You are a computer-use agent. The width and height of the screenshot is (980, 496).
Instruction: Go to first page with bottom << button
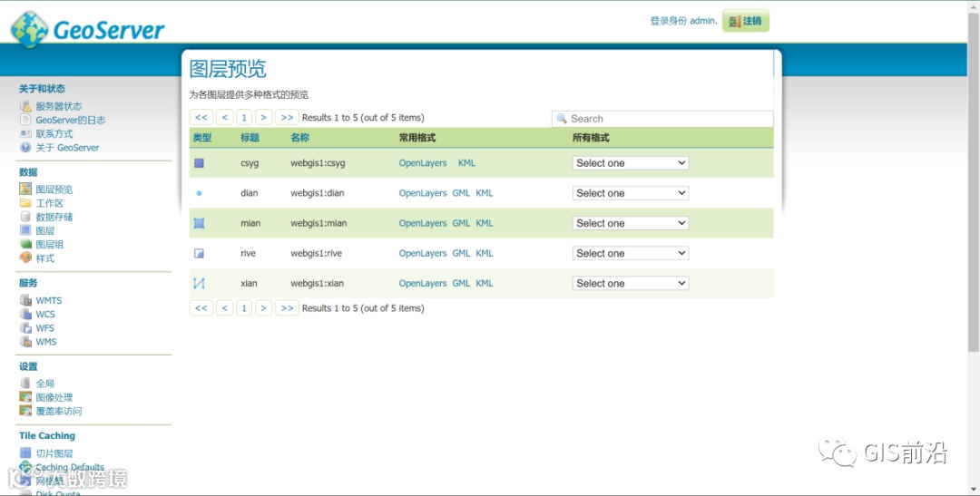click(x=201, y=308)
